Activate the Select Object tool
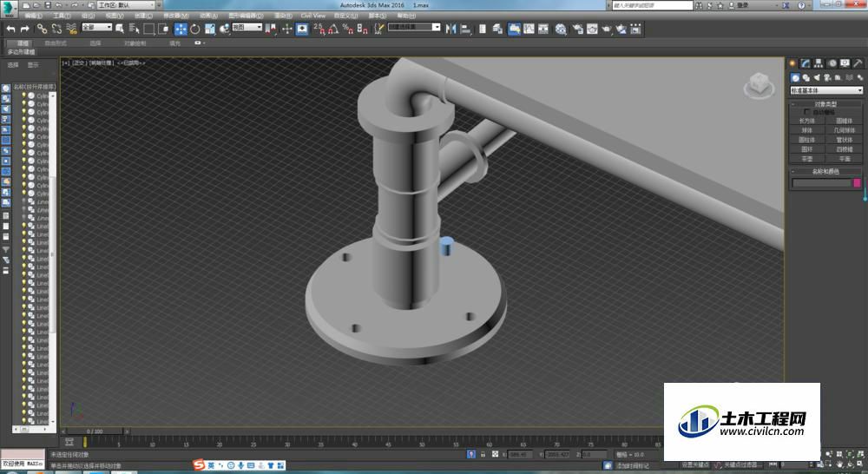Image resolution: width=868 pixels, height=474 pixels. (x=119, y=29)
